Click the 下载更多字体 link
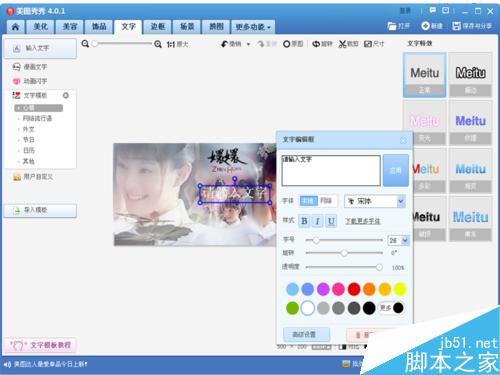This screenshot has height=375, width=500. [x=362, y=221]
